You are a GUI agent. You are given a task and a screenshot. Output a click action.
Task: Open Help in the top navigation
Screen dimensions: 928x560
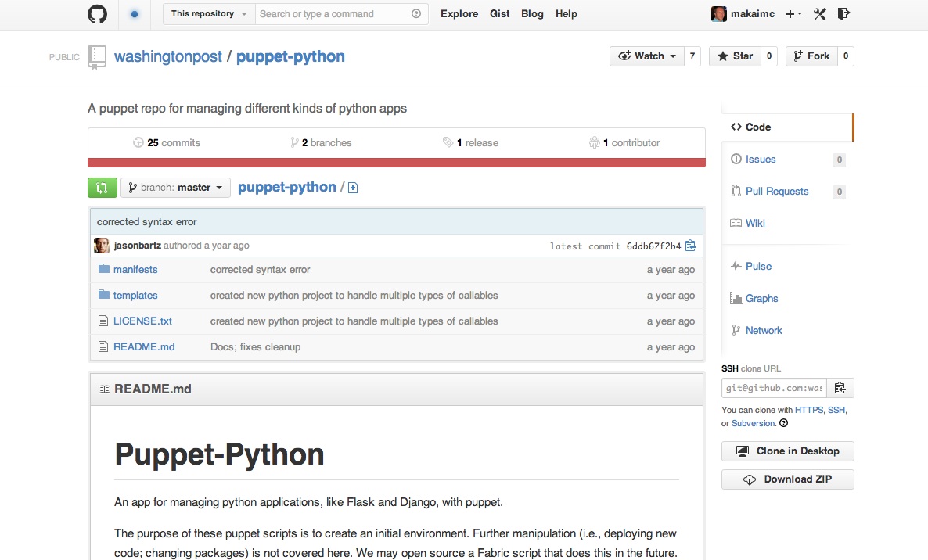pyautogui.click(x=567, y=13)
